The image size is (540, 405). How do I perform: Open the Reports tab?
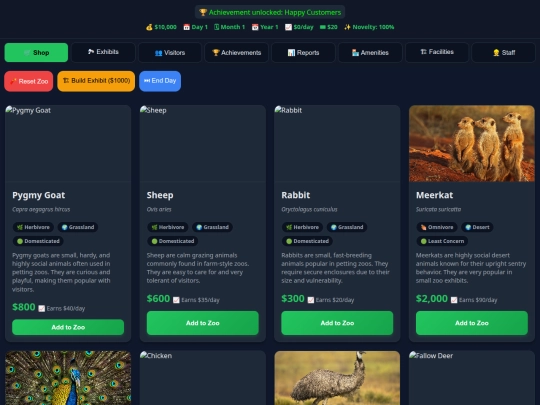click(303, 52)
